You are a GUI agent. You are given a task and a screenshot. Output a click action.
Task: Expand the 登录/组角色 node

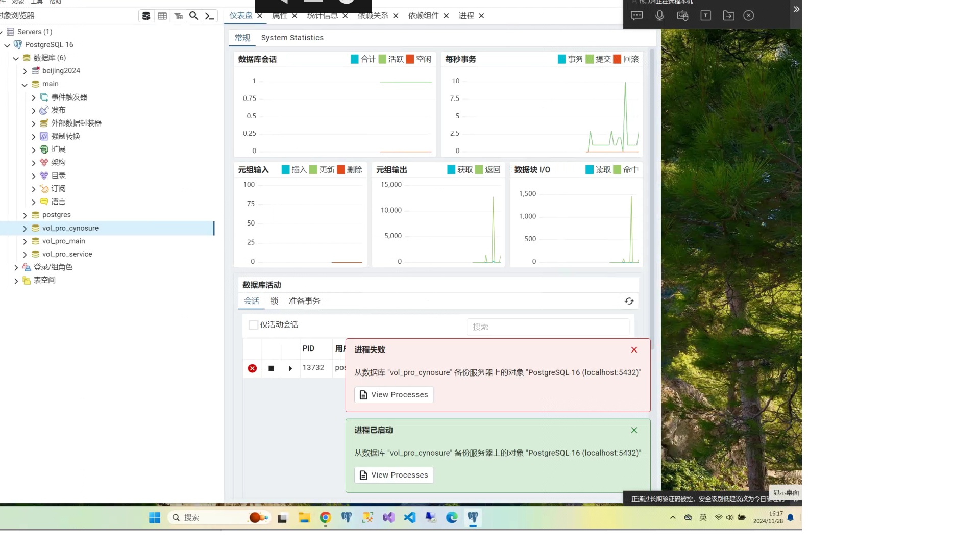point(16,267)
